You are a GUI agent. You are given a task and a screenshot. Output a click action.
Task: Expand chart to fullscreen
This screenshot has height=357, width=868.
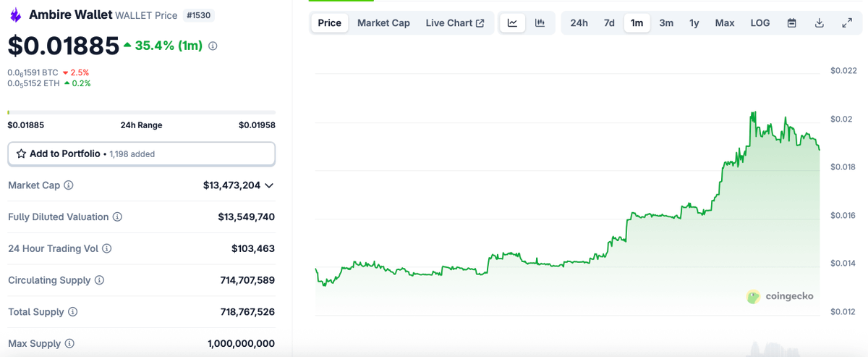(847, 23)
